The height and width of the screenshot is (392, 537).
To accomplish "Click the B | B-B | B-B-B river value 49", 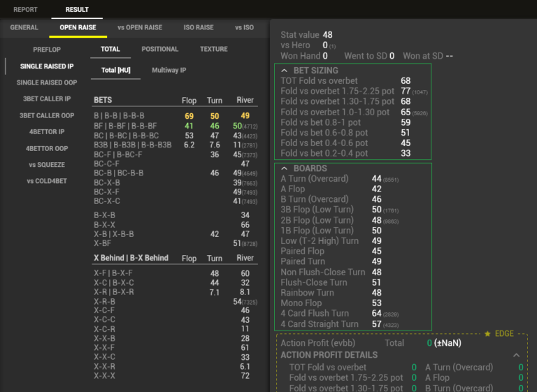I will coord(245,116).
